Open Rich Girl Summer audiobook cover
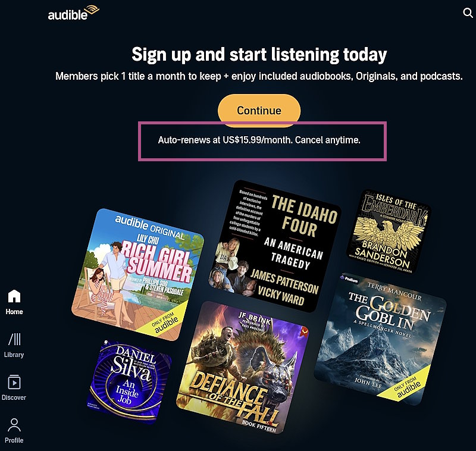 [x=138, y=275]
